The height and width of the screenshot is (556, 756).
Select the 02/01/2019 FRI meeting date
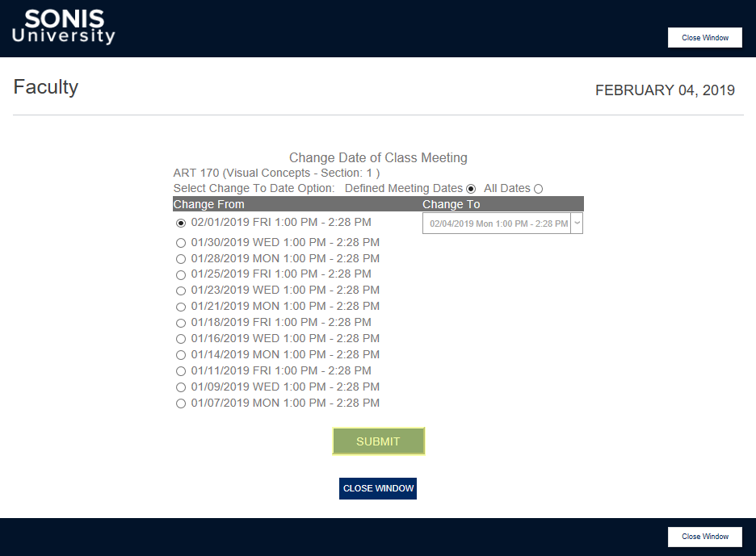tap(181, 222)
